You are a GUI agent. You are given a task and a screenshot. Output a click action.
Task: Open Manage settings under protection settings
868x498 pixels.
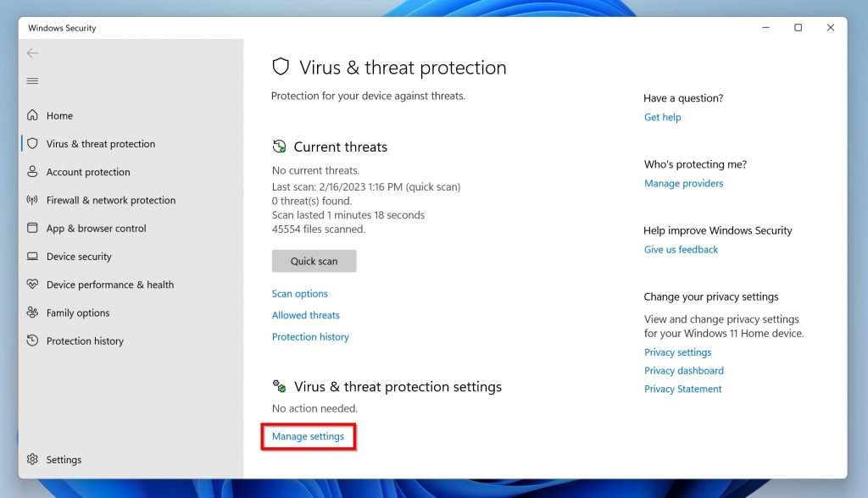308,436
